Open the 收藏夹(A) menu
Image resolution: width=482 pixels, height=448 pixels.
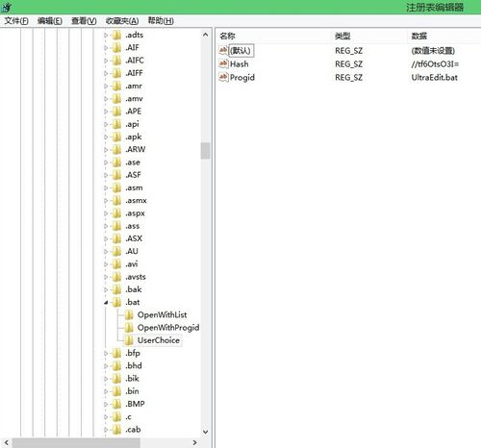(x=122, y=21)
